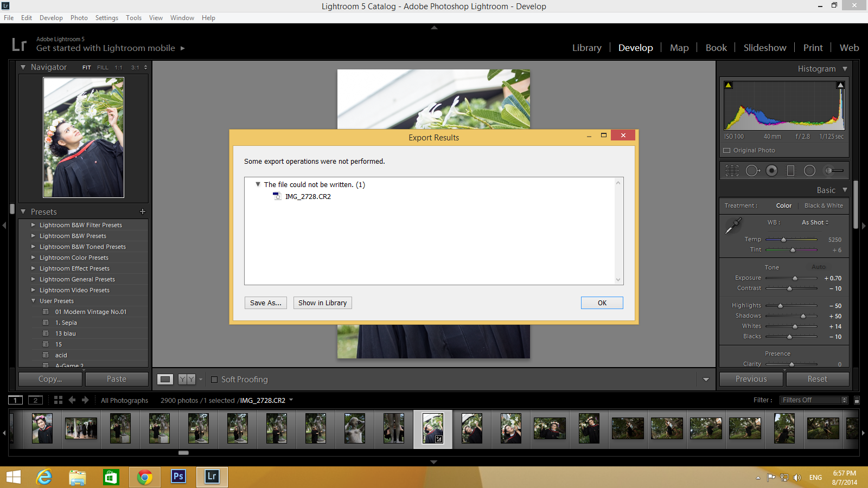
Task: Set treatment to Color
Action: tap(784, 206)
